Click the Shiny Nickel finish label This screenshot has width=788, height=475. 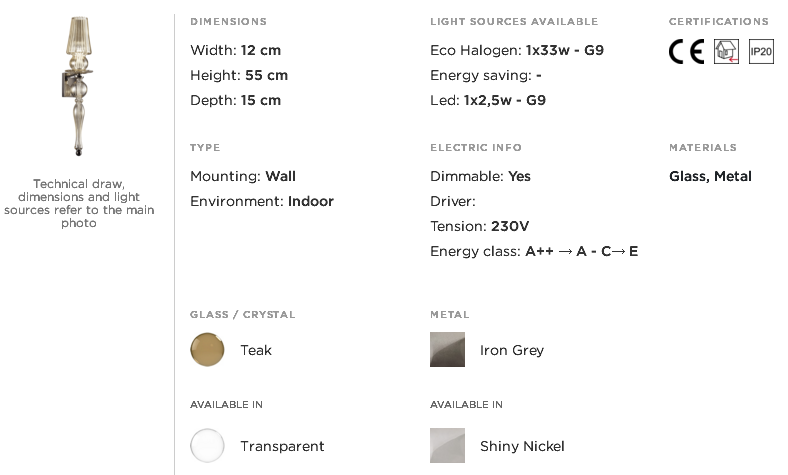(x=522, y=446)
